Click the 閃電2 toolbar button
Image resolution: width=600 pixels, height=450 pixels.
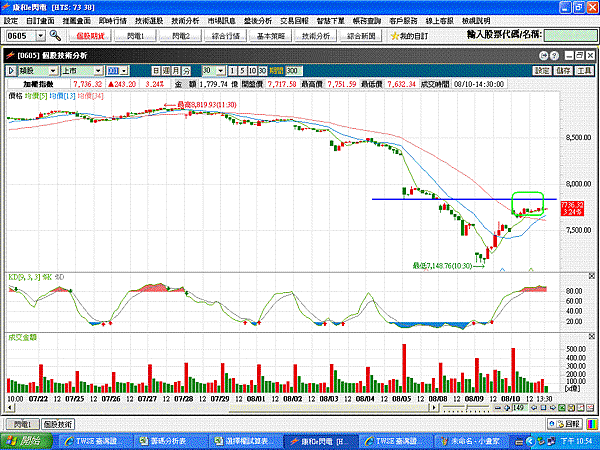pyautogui.click(x=181, y=36)
